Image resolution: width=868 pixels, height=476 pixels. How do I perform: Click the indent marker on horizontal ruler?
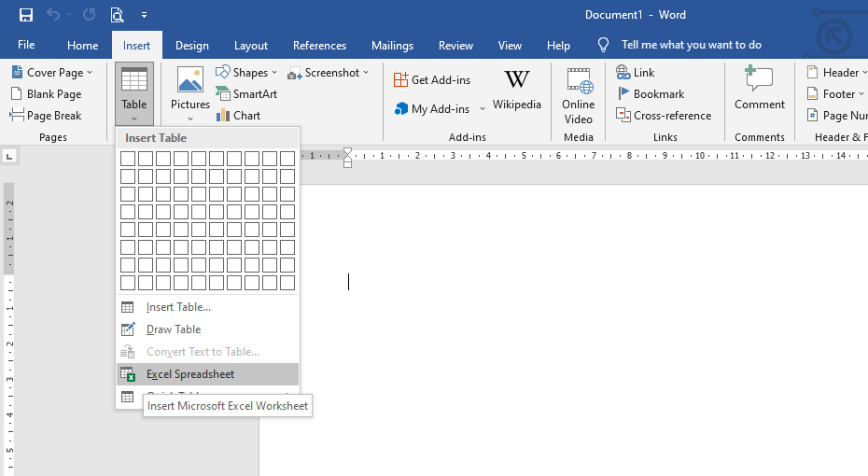(x=347, y=157)
